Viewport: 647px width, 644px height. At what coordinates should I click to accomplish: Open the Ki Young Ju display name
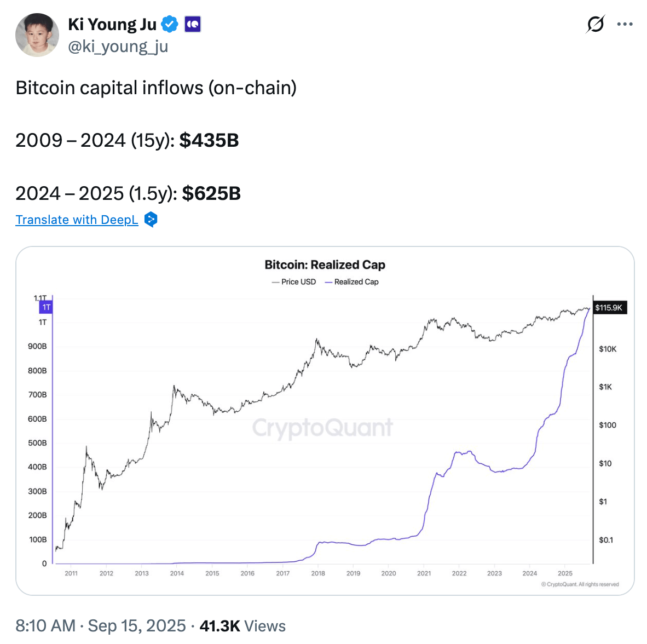(112, 24)
